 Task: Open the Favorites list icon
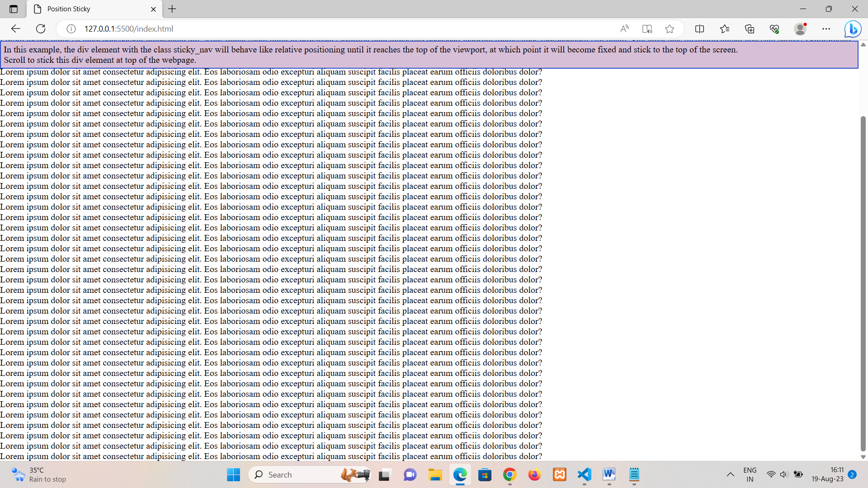(724, 29)
